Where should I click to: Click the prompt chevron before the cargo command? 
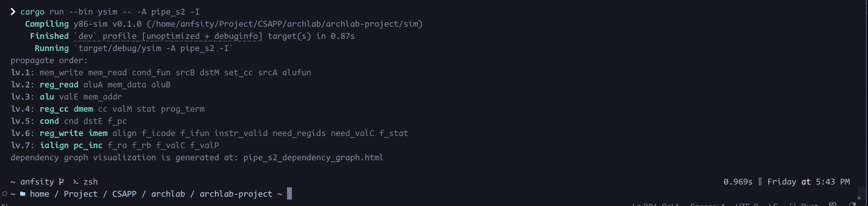(13, 12)
